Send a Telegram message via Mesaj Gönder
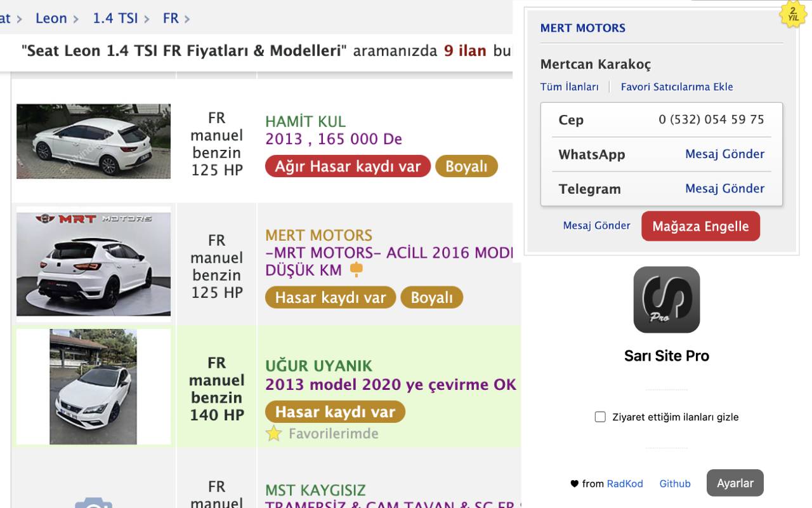The image size is (812, 508). point(724,189)
